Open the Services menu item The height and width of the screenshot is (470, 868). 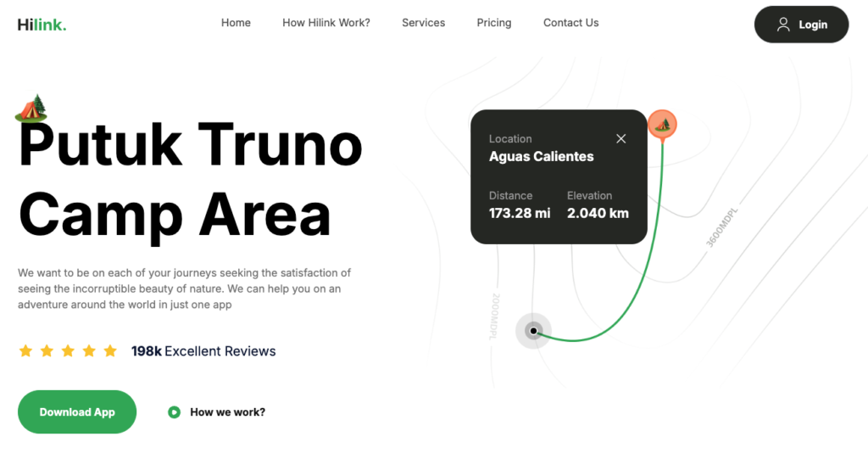[424, 23]
